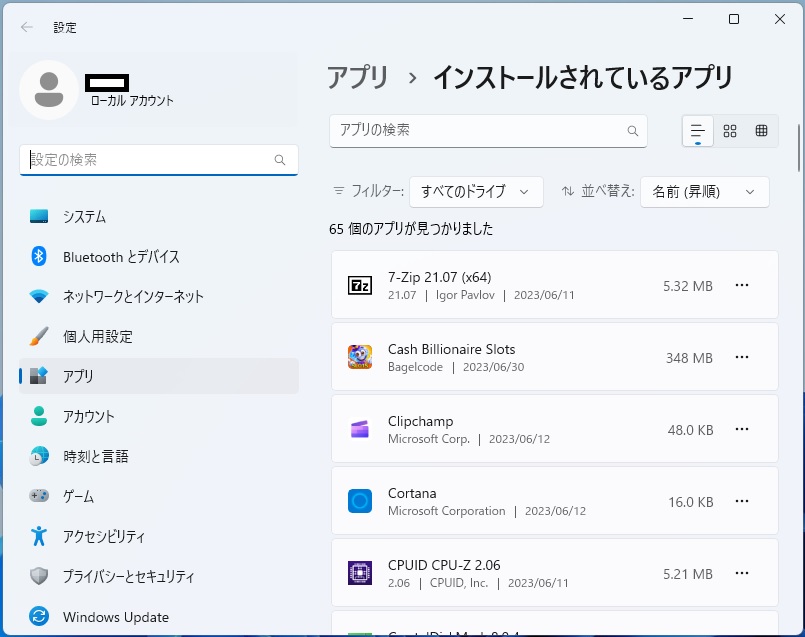Click ローカル アカウント profile text
Image resolution: width=805 pixels, height=637 pixels.
click(132, 101)
